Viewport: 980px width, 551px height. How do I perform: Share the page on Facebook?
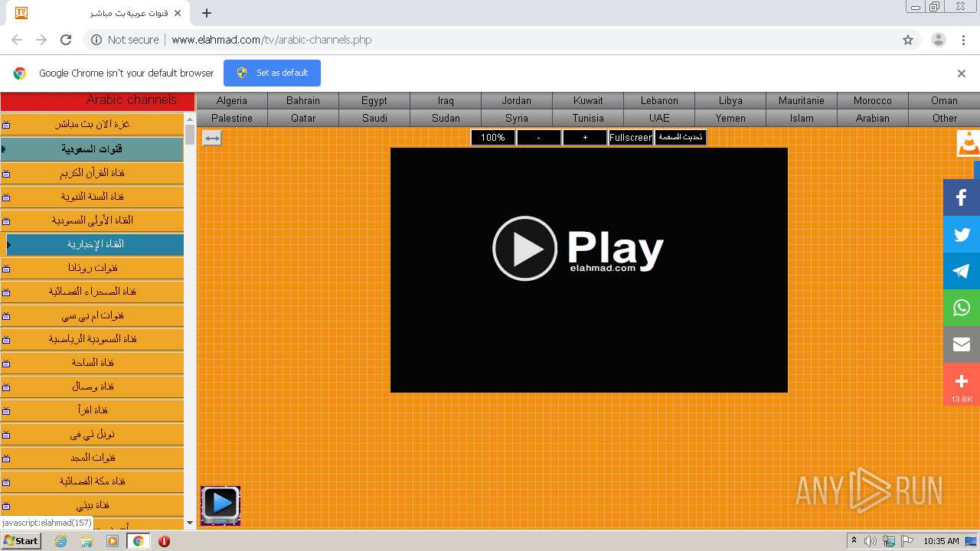pos(961,197)
